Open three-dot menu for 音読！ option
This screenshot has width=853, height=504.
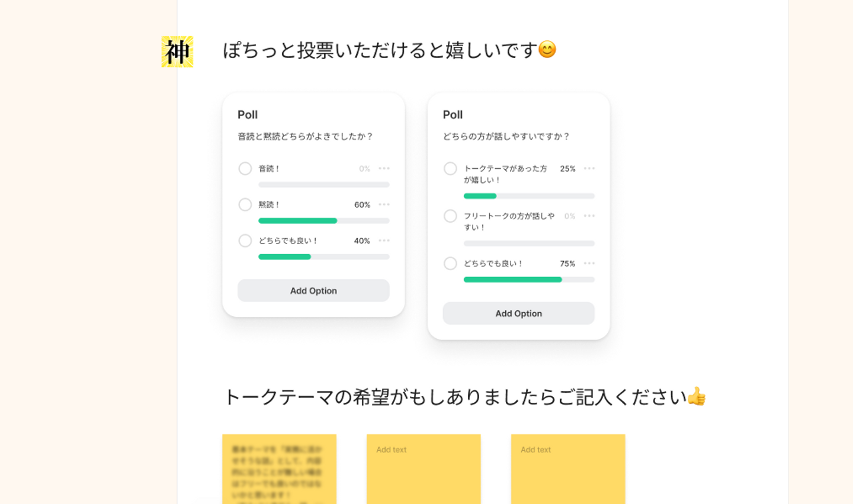pyautogui.click(x=384, y=168)
